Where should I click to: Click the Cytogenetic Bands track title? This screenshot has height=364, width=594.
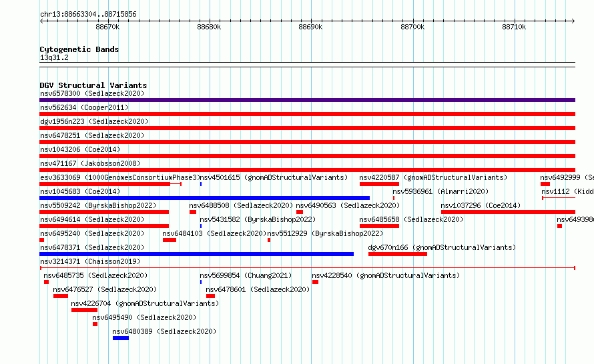pos(79,49)
